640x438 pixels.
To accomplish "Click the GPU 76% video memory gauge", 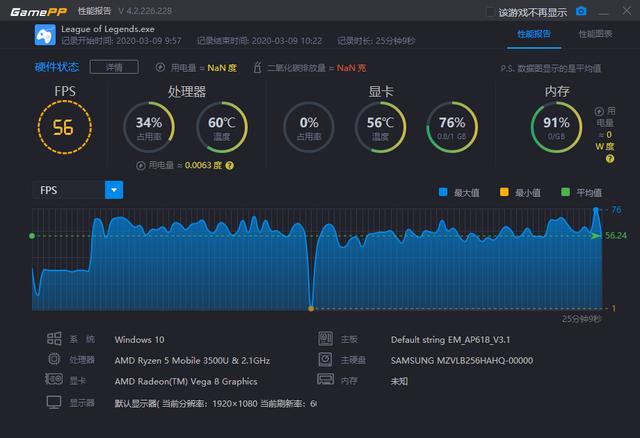I will (452, 127).
